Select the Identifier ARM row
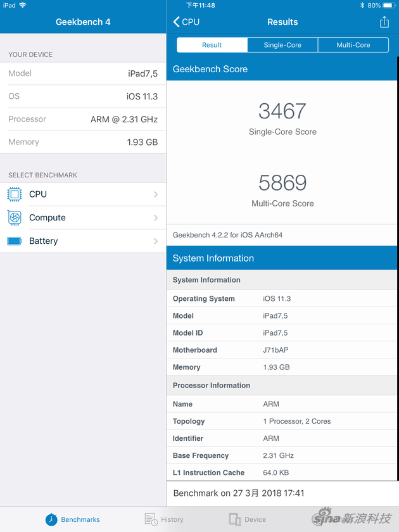Image resolution: width=399 pixels, height=532 pixels. click(x=282, y=438)
